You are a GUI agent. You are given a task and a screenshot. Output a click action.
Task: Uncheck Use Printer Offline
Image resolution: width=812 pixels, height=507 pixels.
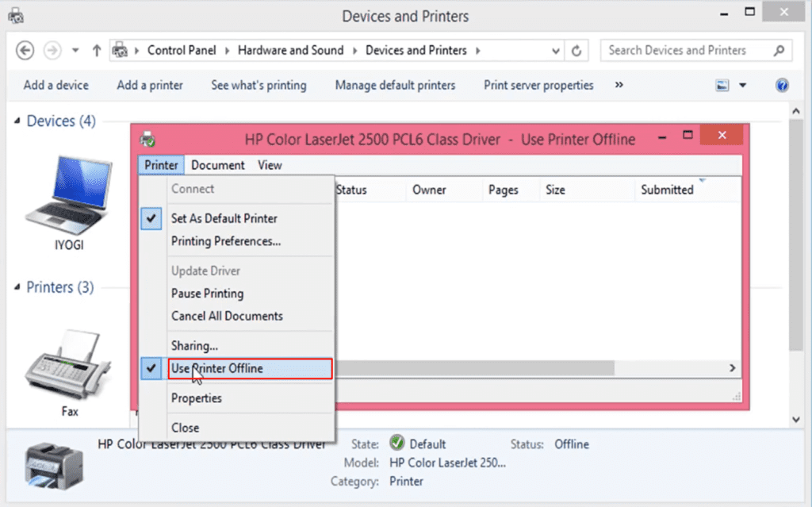(236, 369)
